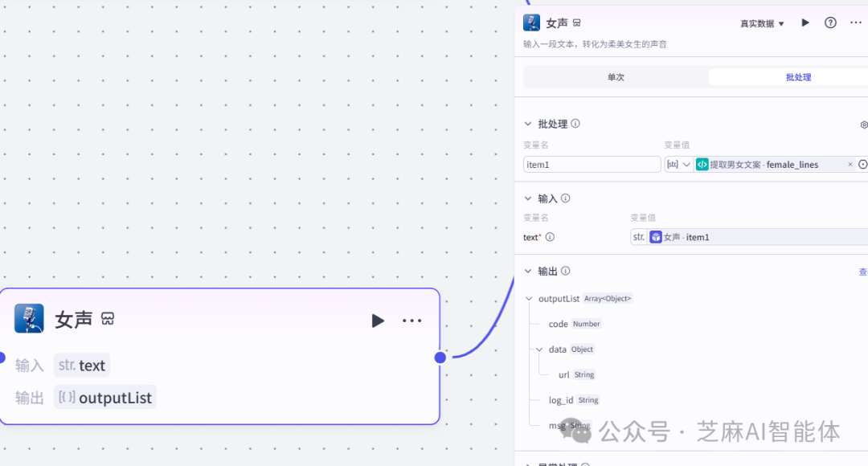The image size is (868, 466).
Task: Show info for the text variable
Action: coord(550,237)
